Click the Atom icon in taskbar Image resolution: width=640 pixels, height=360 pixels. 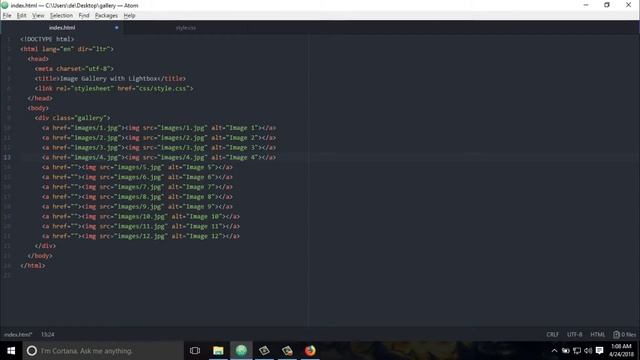pyautogui.click(x=241, y=351)
